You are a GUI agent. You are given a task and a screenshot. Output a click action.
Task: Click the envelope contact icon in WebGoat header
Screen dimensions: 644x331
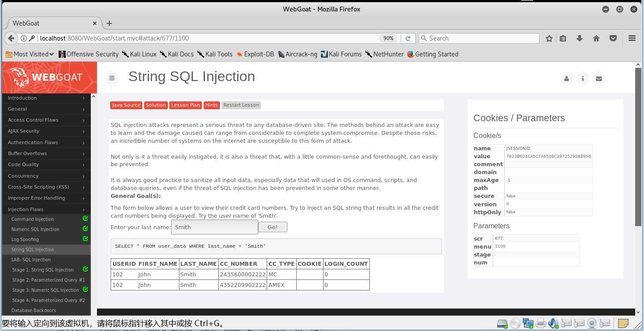pos(599,78)
